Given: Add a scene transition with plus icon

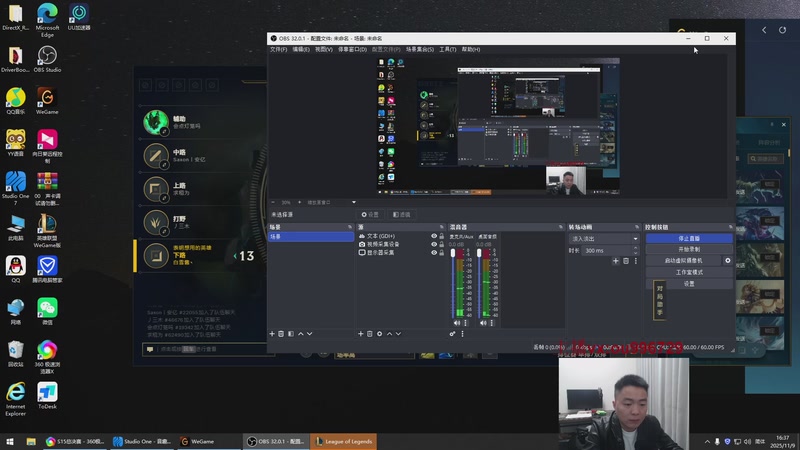Looking at the screenshot, I should [616, 261].
